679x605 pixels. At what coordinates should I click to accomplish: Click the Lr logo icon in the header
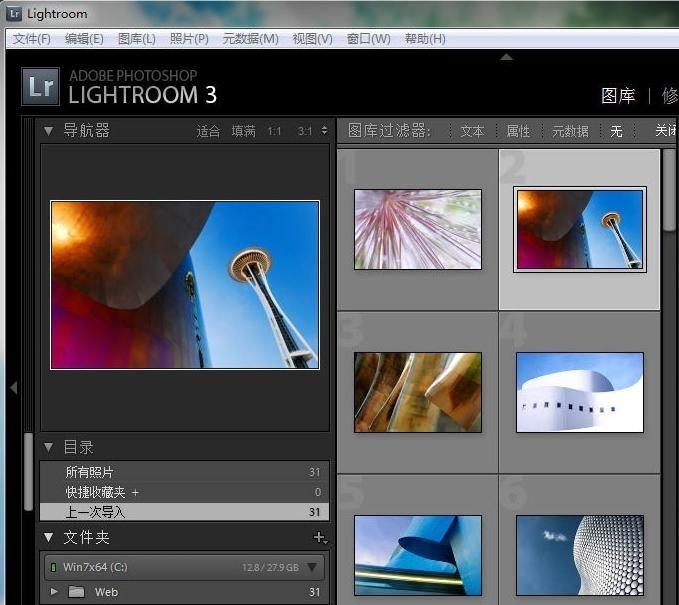click(x=41, y=87)
